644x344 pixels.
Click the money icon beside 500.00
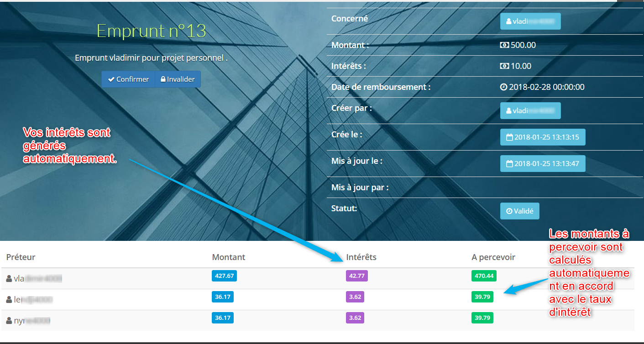(504, 45)
